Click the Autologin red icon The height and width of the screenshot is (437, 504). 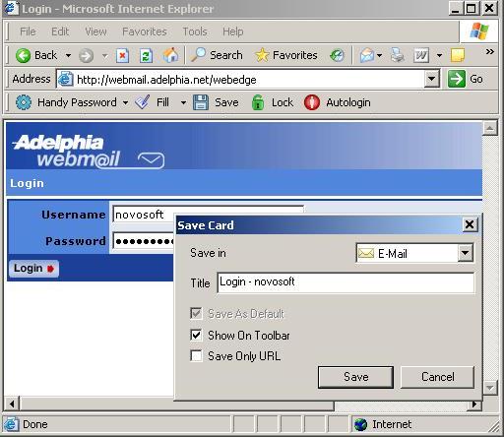click(x=312, y=102)
